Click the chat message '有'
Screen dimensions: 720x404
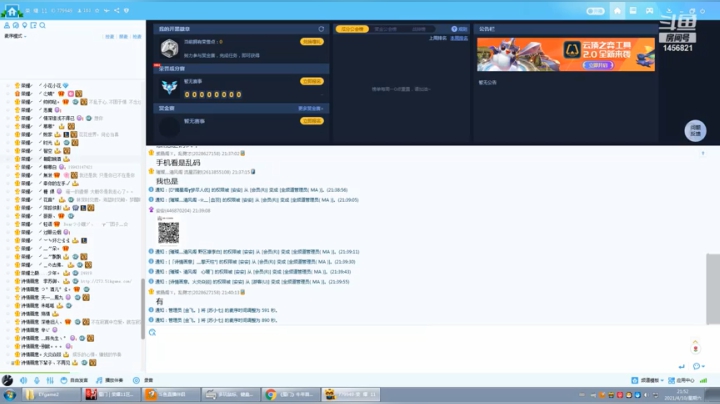click(x=159, y=302)
